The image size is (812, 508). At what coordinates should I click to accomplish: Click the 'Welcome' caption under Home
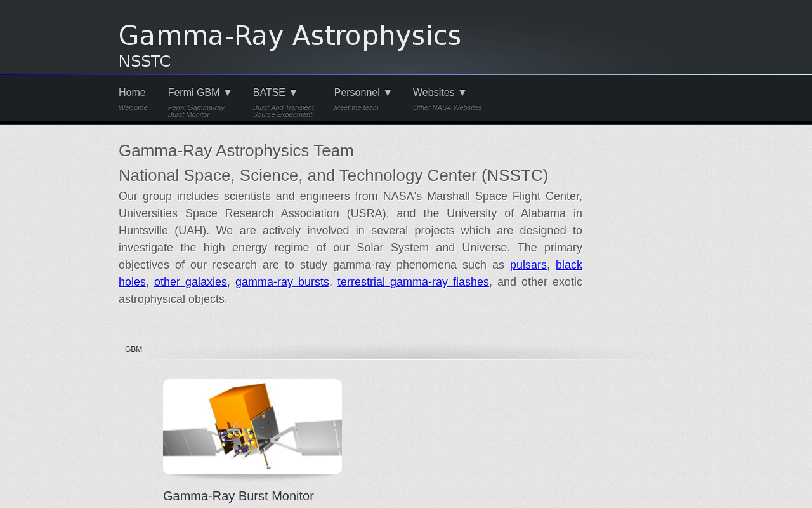coord(133,107)
